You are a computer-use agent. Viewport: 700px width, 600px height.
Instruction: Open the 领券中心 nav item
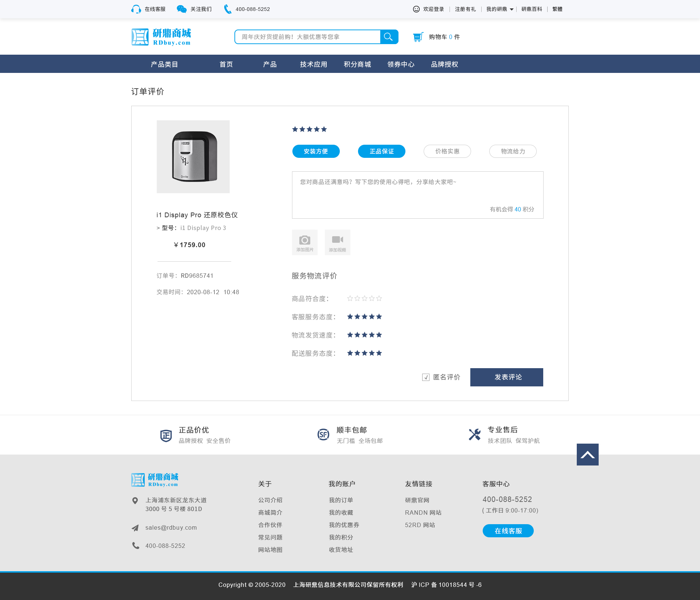tap(401, 64)
